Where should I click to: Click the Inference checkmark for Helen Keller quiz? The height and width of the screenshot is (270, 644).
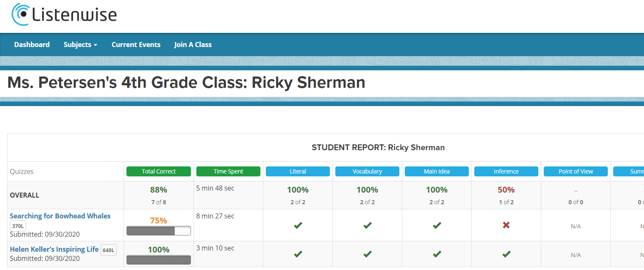click(x=506, y=254)
